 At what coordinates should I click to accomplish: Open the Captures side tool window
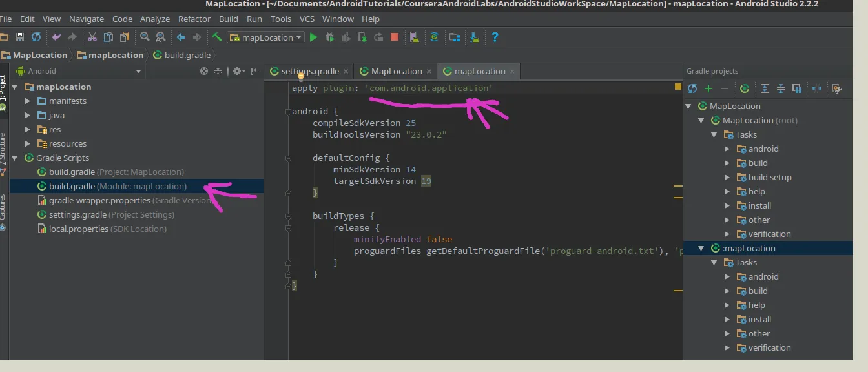coord(3,212)
